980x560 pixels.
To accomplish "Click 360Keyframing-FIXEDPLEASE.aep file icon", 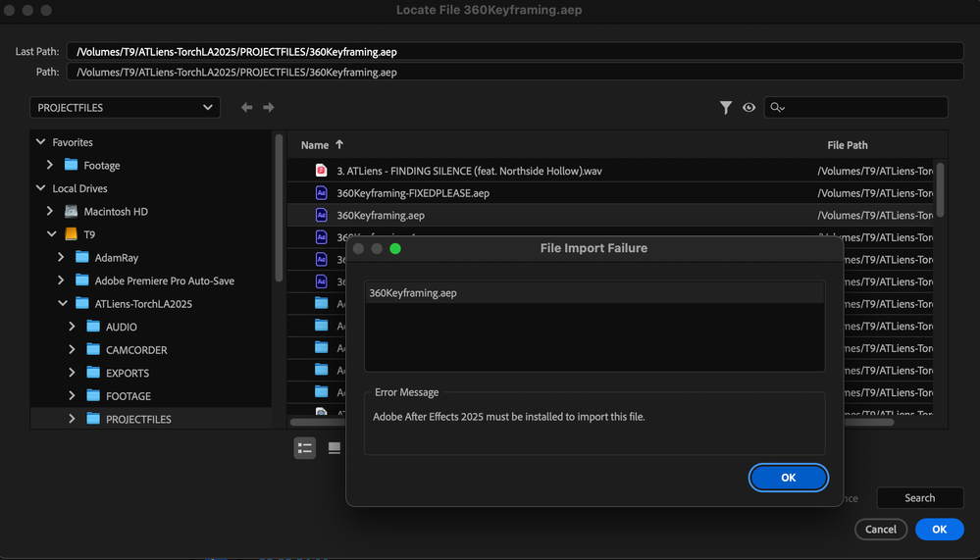I will pos(321,192).
